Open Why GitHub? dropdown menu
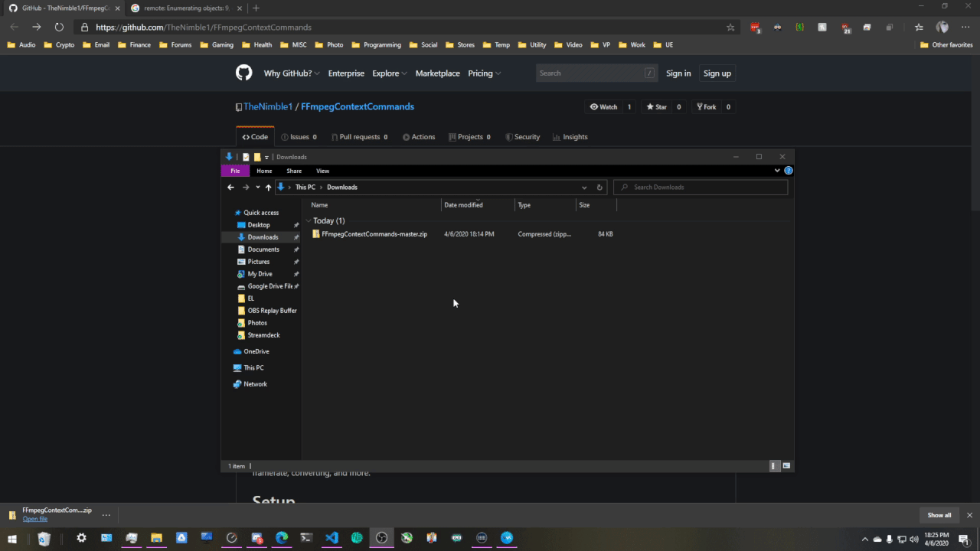Screen dimensions: 980x551 (292, 73)
